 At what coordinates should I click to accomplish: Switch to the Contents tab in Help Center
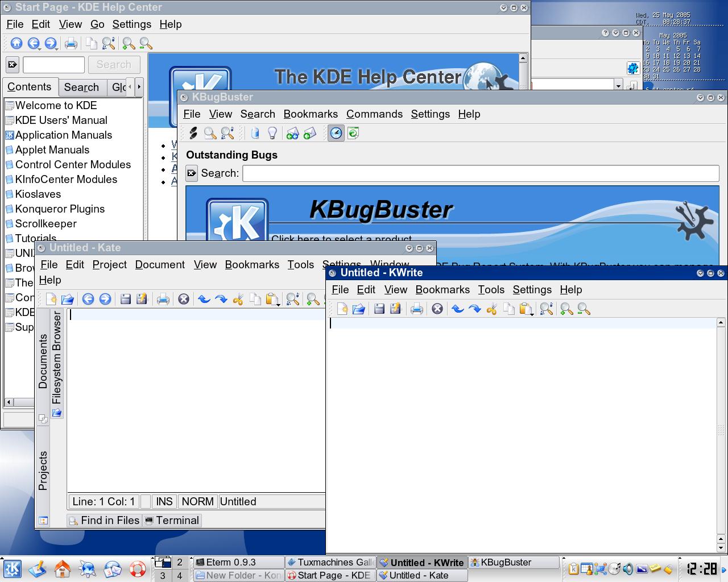click(x=30, y=87)
